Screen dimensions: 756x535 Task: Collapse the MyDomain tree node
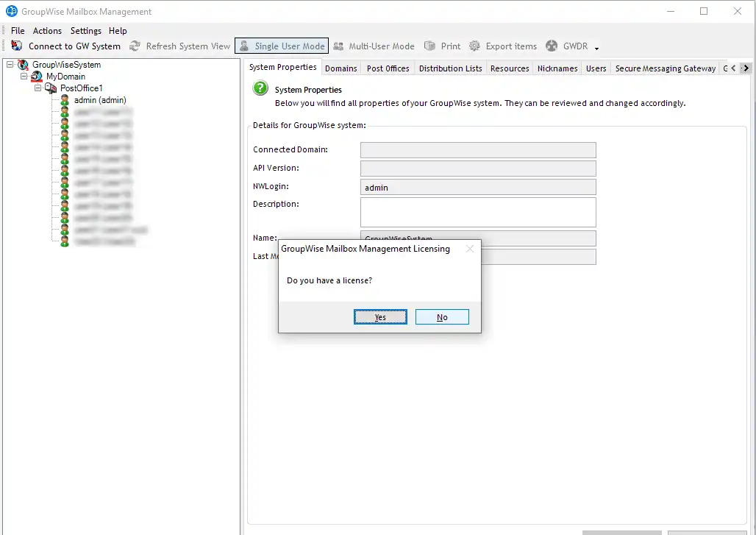[x=24, y=77]
